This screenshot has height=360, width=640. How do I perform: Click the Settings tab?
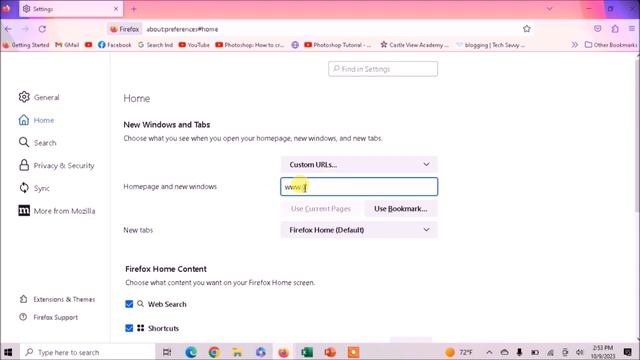click(x=71, y=9)
